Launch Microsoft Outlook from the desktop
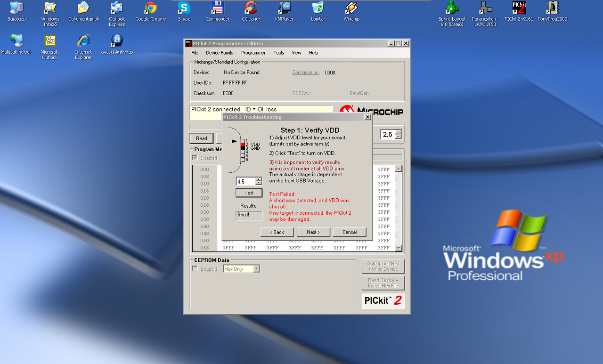Screen dimensions: 603x364 point(50,47)
